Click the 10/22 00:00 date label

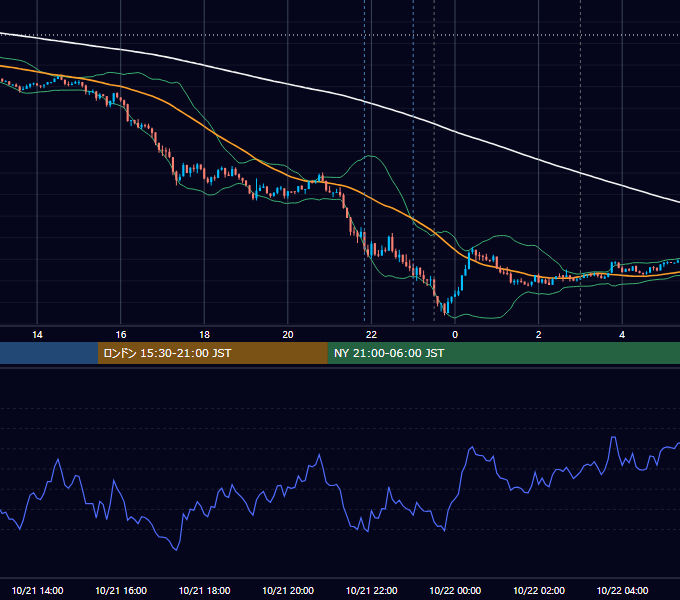pos(455,590)
